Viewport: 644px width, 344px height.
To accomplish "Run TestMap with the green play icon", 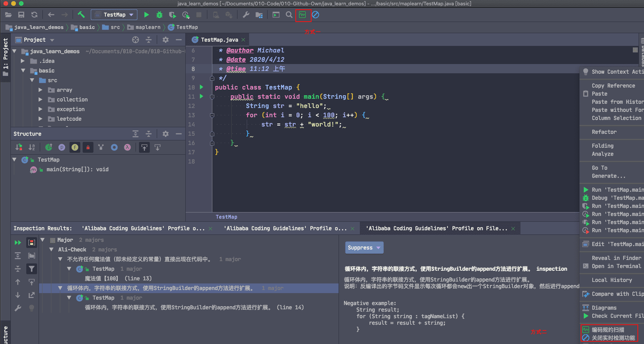I will pyautogui.click(x=146, y=15).
